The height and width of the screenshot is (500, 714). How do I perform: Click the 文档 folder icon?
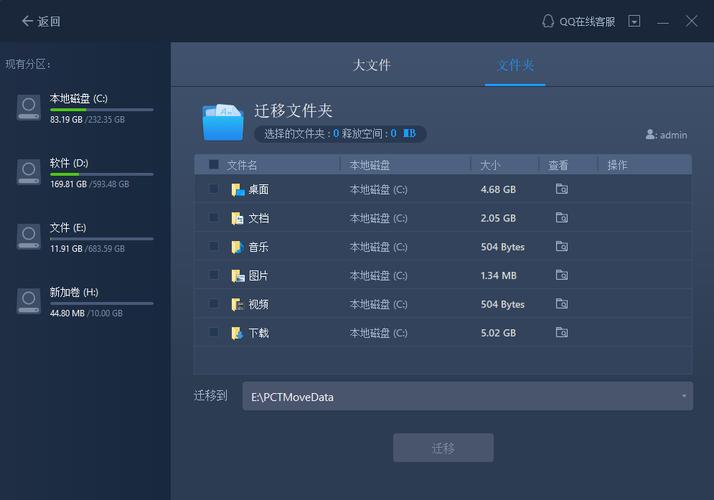(x=238, y=218)
